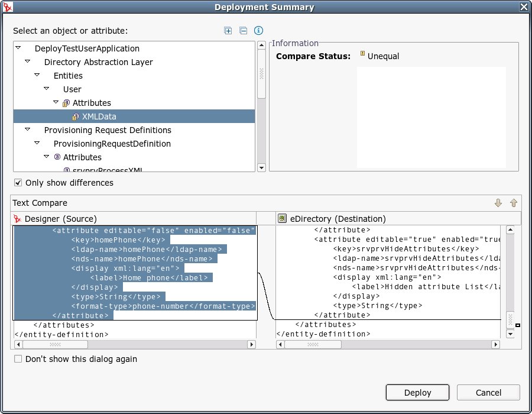Viewport: 532px width, 414px height.
Task: Uncheck Only show differences
Action: 18,183
